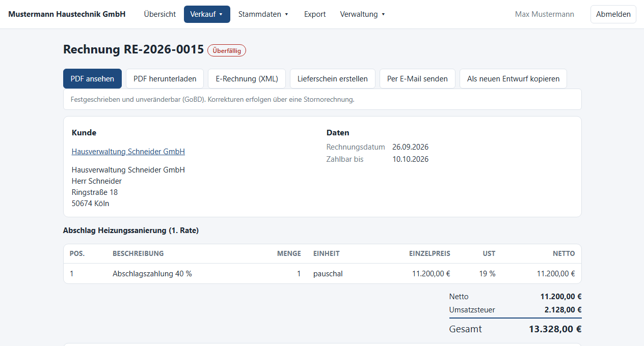Go to the Übersicht page
The height and width of the screenshot is (346, 644).
tap(160, 14)
